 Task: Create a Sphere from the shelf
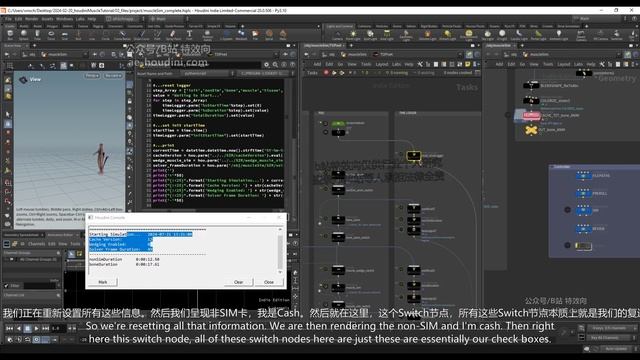(x=24, y=35)
